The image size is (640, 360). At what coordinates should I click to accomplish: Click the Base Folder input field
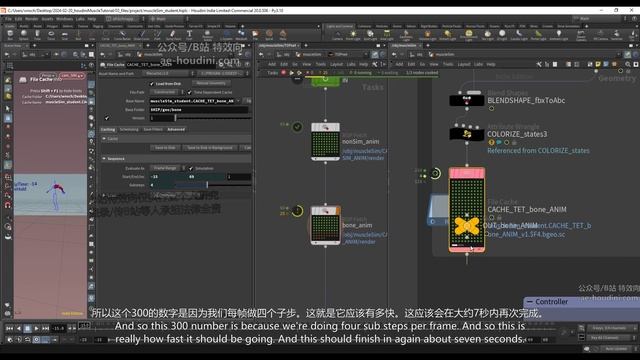198,109
